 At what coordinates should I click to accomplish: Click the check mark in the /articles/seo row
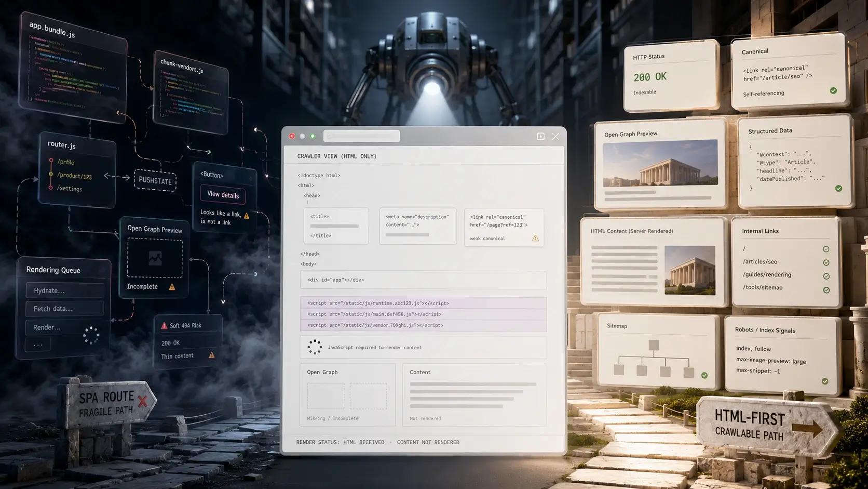[826, 262]
